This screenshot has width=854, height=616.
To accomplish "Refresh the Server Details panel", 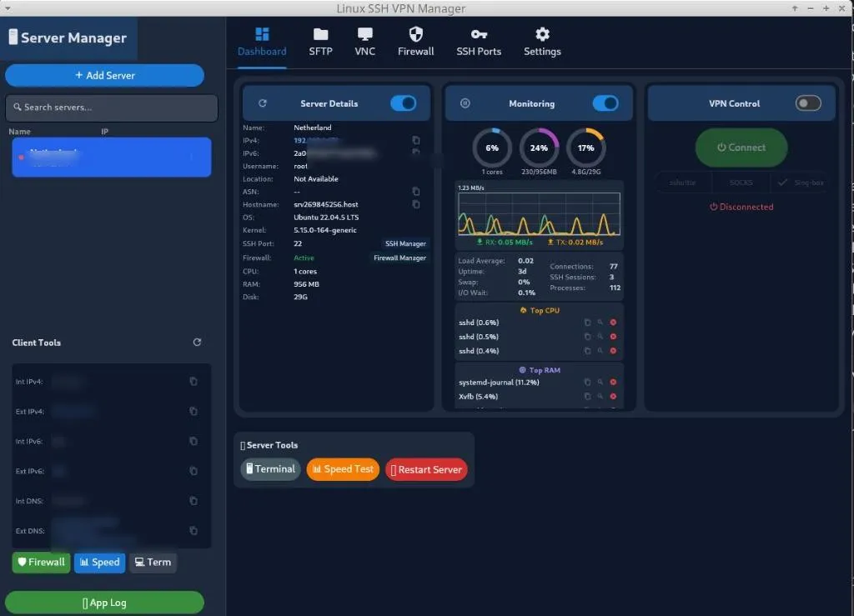I will click(263, 103).
